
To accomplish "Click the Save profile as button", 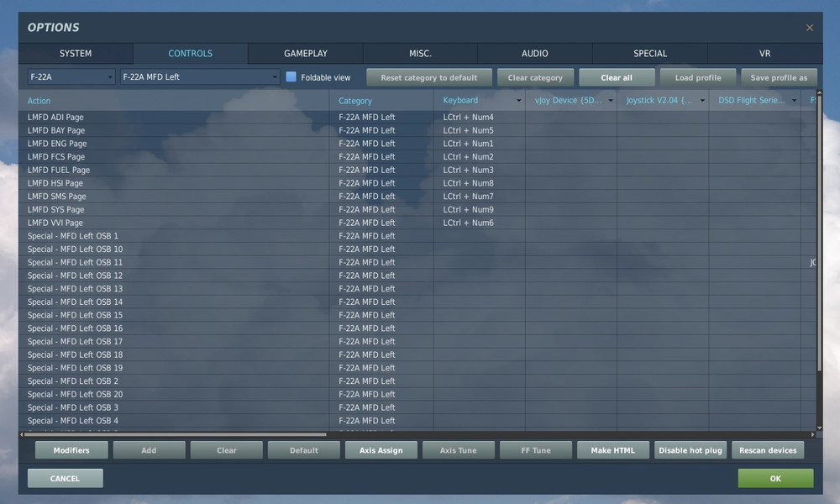I will [779, 77].
